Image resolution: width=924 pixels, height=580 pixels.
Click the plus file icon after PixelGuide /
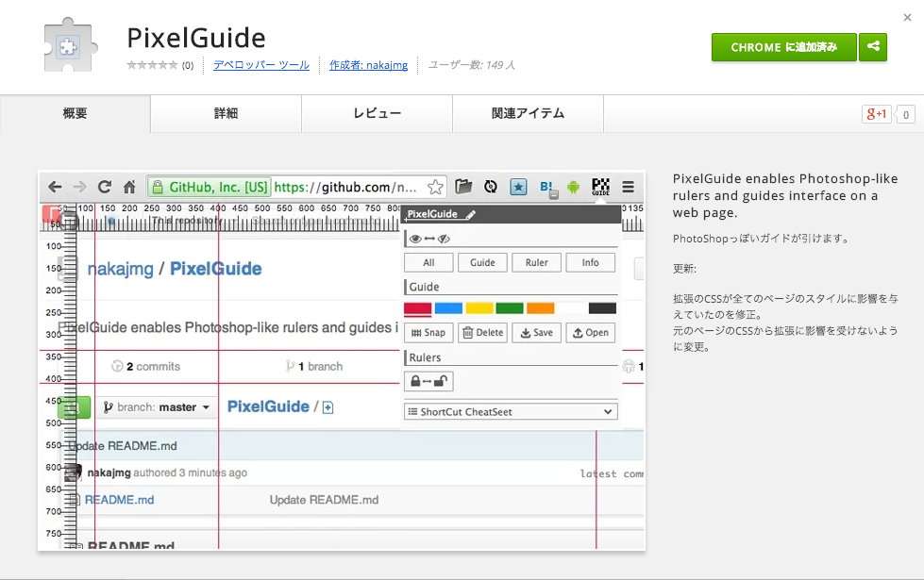tap(328, 407)
